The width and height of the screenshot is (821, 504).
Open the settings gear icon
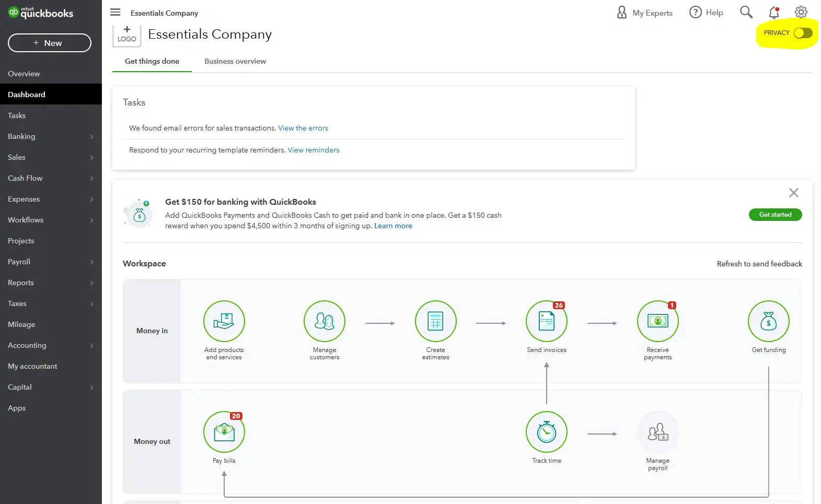pyautogui.click(x=801, y=12)
